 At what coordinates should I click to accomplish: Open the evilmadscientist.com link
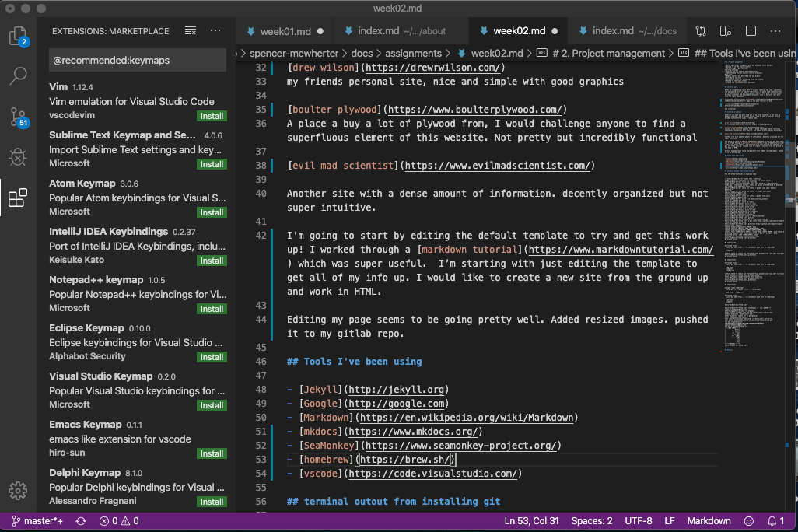tap(497, 166)
